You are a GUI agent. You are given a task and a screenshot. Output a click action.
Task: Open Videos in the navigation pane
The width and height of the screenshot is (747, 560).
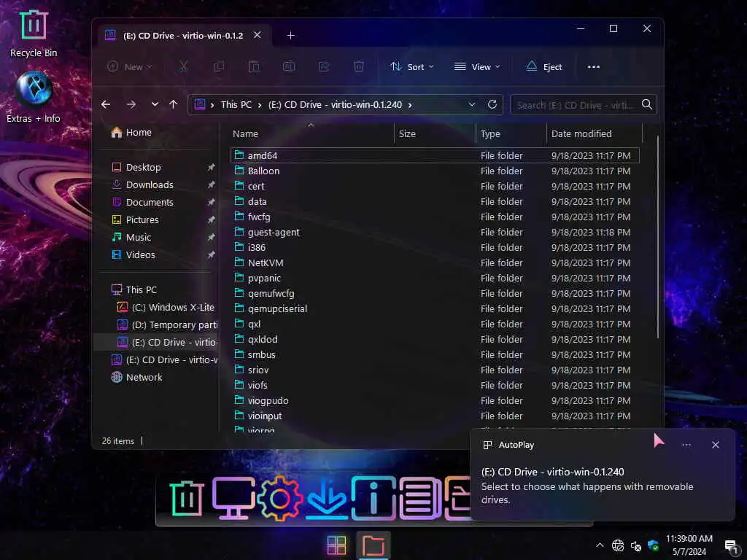(x=133, y=254)
